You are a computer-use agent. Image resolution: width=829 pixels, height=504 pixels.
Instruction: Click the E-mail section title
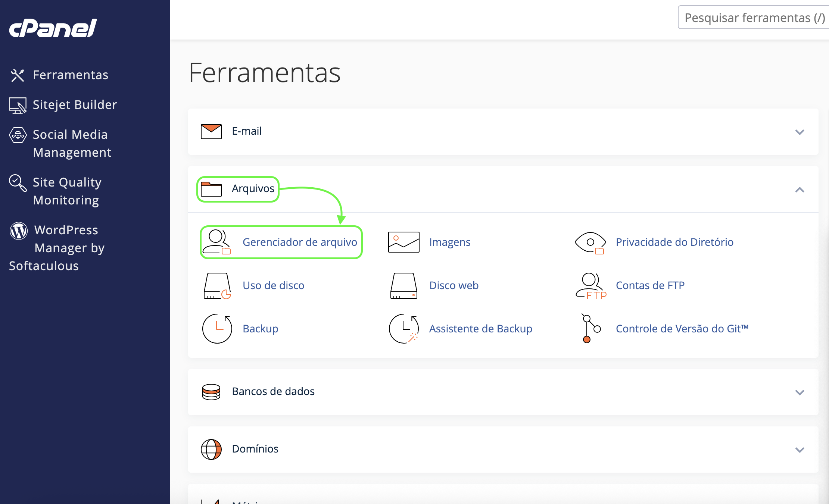(x=247, y=131)
